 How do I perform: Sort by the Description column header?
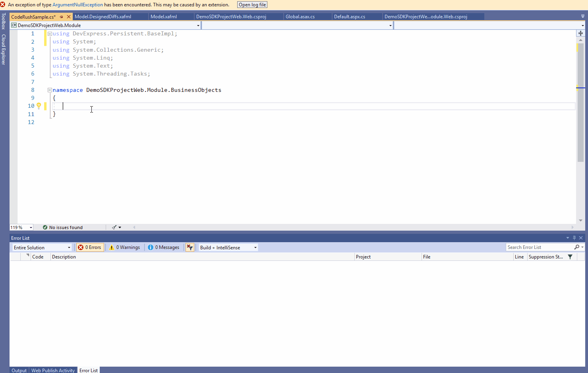click(x=202, y=257)
